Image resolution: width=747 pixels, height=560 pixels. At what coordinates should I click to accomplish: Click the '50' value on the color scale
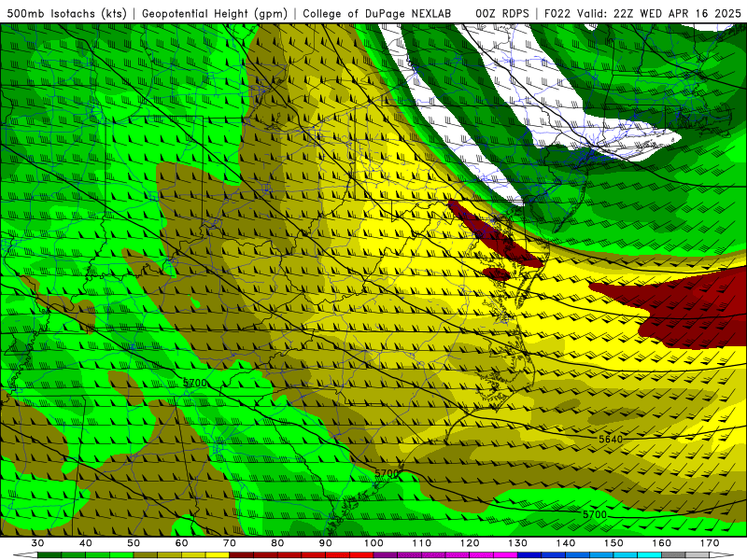(134, 543)
